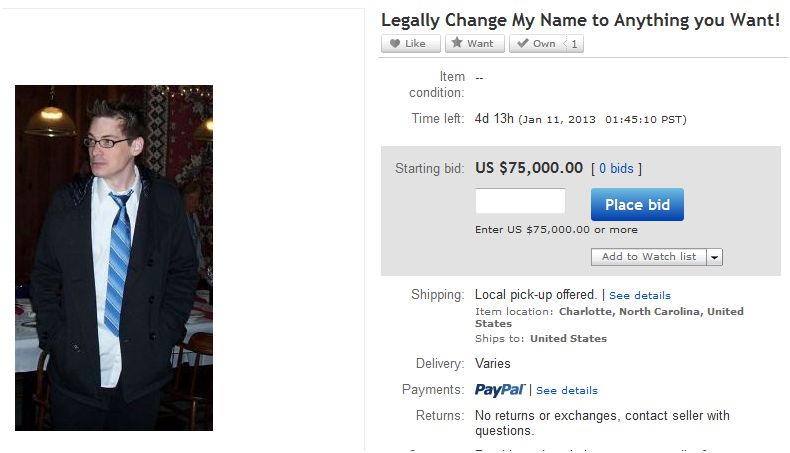Viewport: 790px width, 453px height.
Task: Open payments See details link
Action: pos(567,391)
